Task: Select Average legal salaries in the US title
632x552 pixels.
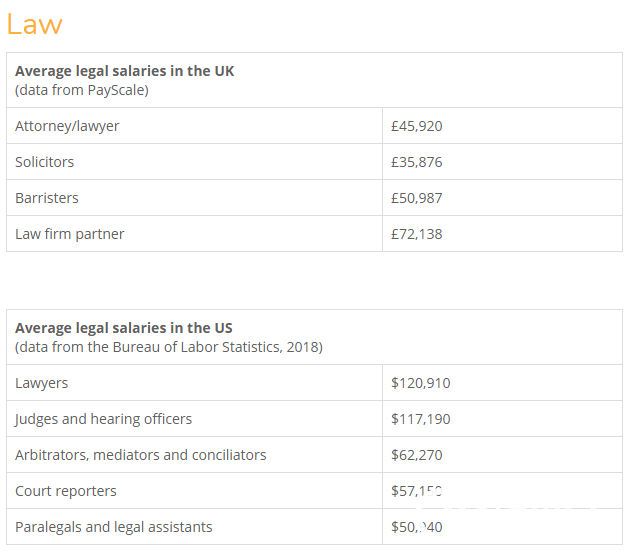Action: 124,328
